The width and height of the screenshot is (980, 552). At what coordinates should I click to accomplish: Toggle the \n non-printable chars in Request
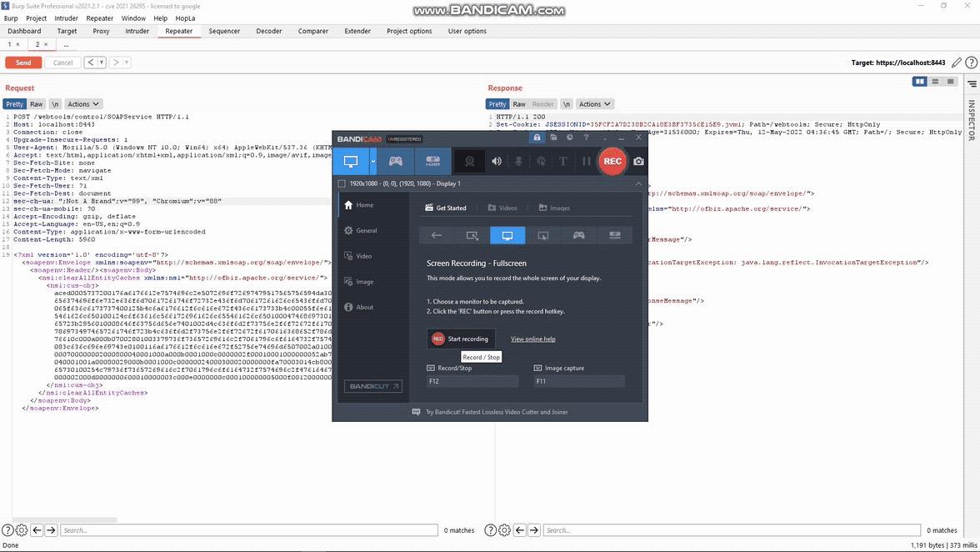tap(56, 104)
